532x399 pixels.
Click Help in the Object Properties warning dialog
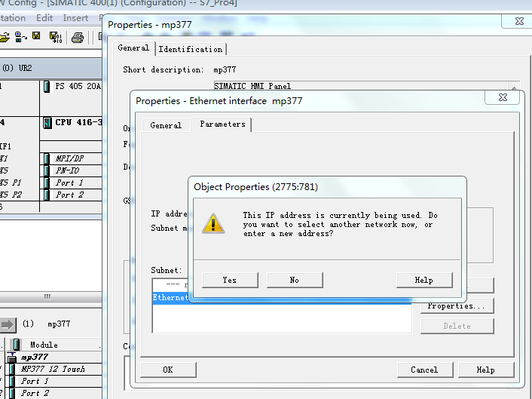(x=424, y=280)
